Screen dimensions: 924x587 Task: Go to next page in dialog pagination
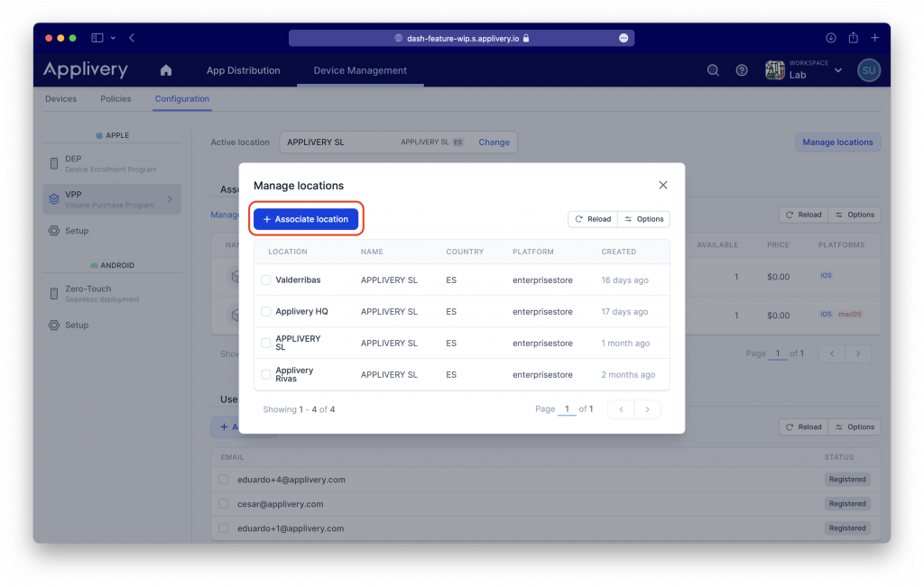[647, 409]
